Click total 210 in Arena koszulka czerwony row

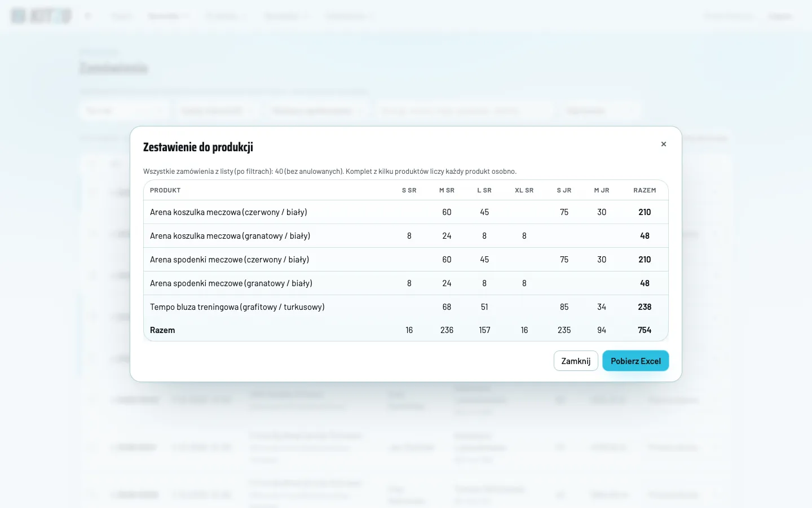[645, 212]
